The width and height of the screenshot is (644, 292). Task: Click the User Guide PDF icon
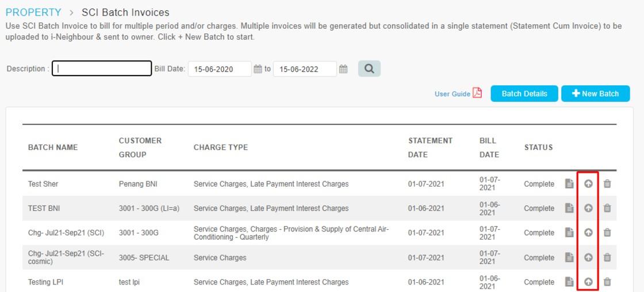point(477,93)
